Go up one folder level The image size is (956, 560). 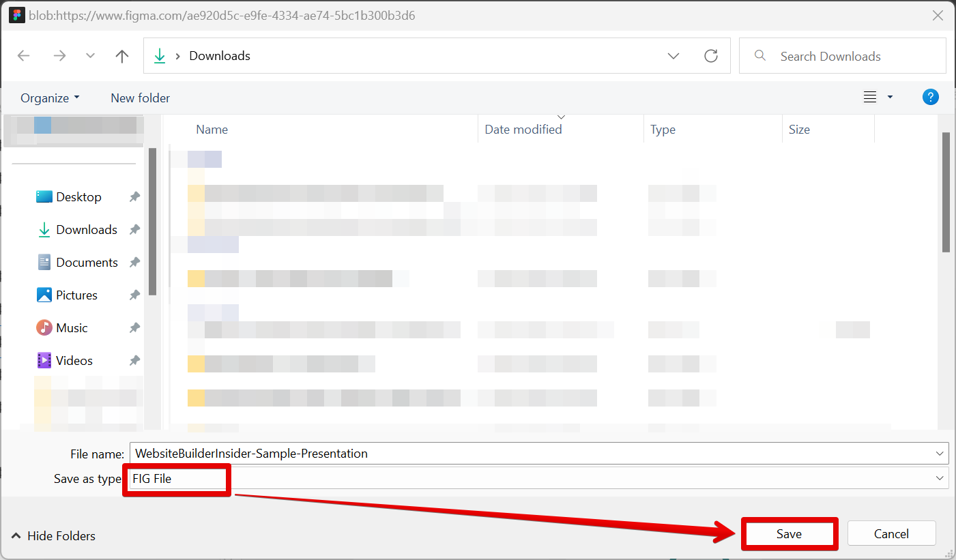click(122, 56)
